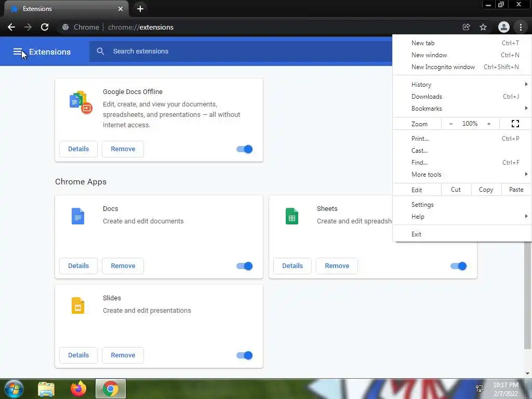Click the back navigation arrow

coord(11,27)
